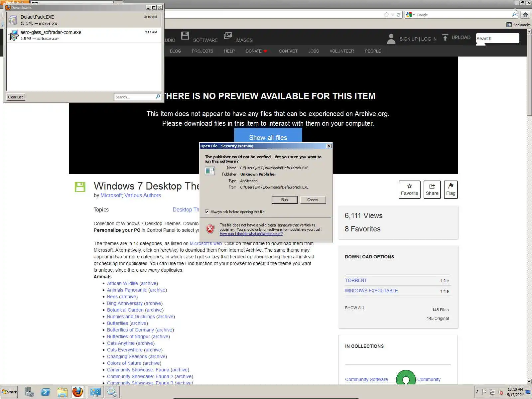Image resolution: width=532 pixels, height=399 pixels.
Task: Click magnifier icon in Downloads search
Action: pos(158,97)
